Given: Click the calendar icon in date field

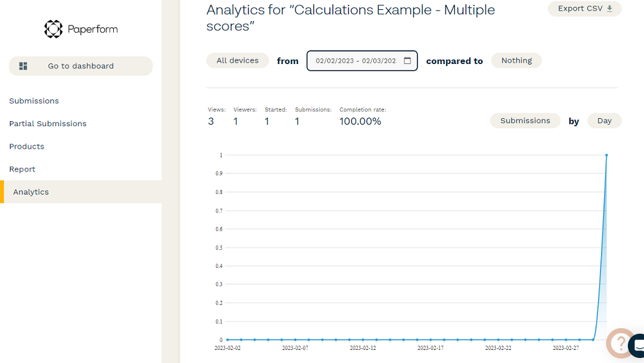Looking at the screenshot, I should point(408,61).
